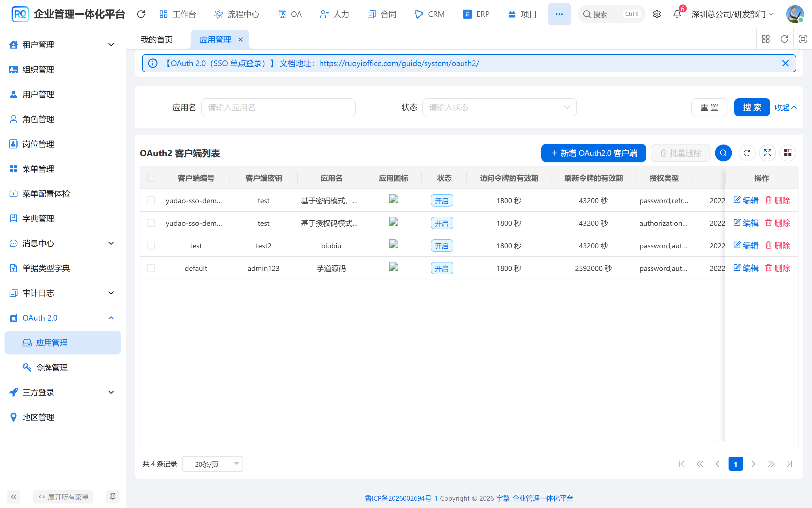Click the table fullscreen expand icon
The width and height of the screenshot is (812, 508).
767,153
